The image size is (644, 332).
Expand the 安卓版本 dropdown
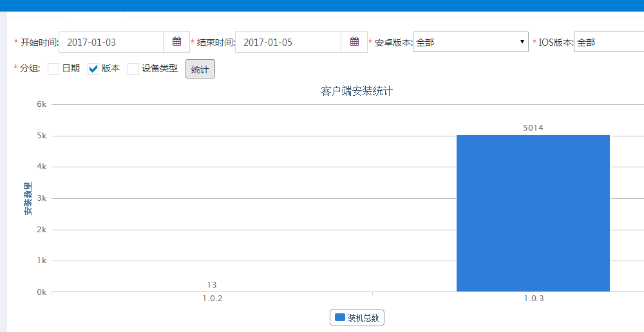click(470, 42)
